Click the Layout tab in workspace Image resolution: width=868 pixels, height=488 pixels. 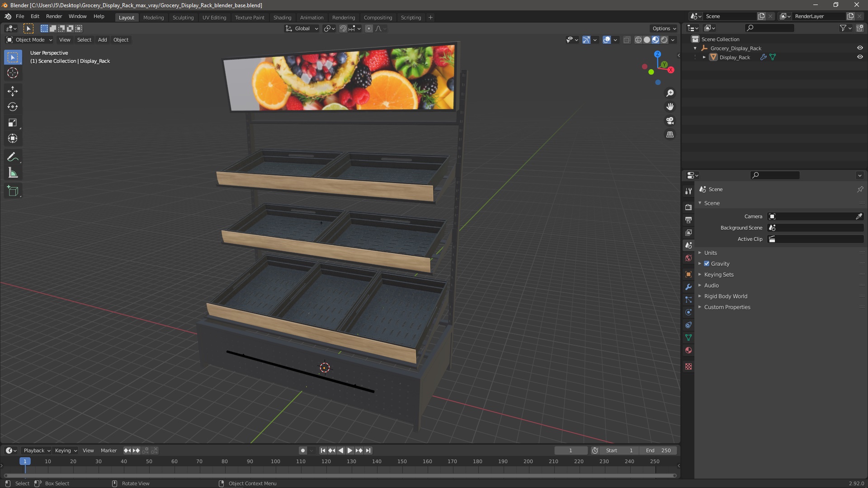point(126,17)
